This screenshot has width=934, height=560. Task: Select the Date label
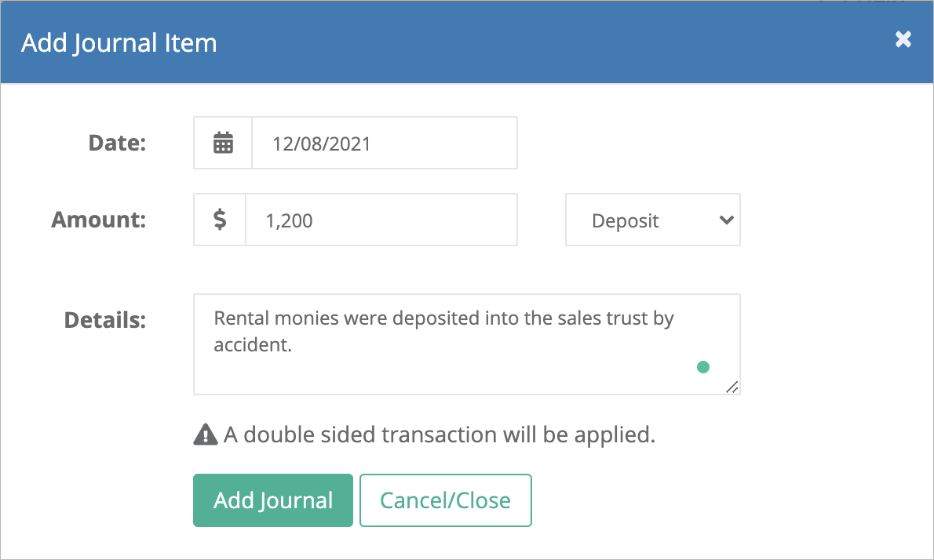(x=116, y=143)
